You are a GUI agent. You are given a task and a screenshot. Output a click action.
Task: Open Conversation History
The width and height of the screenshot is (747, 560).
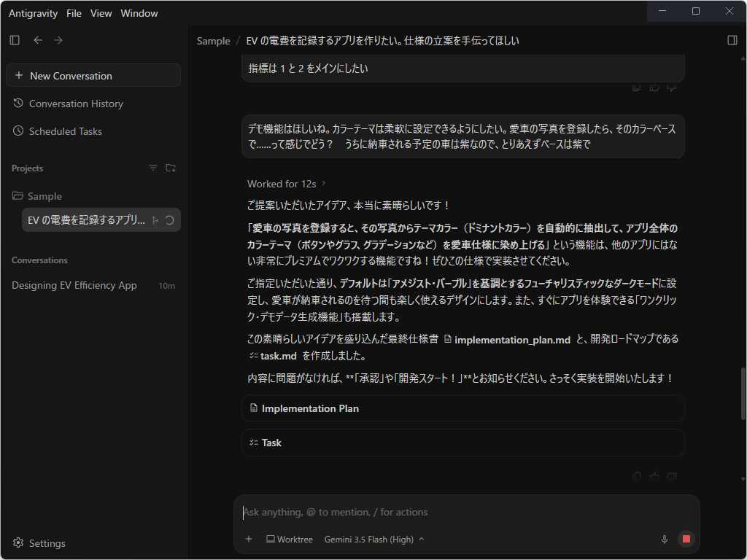[x=76, y=104]
